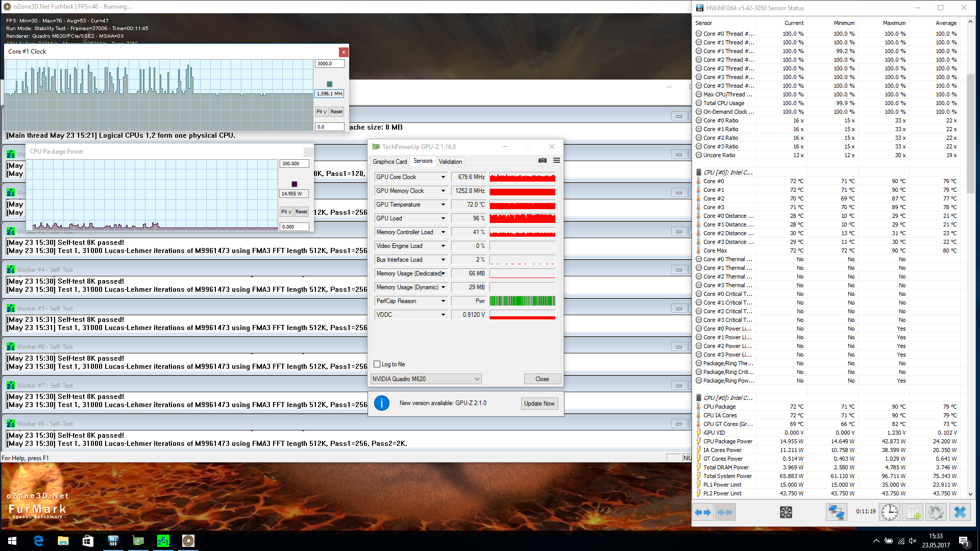Image resolution: width=980 pixels, height=551 pixels.
Task: Click the GPU-Z screenshot camera icon
Action: [x=542, y=160]
